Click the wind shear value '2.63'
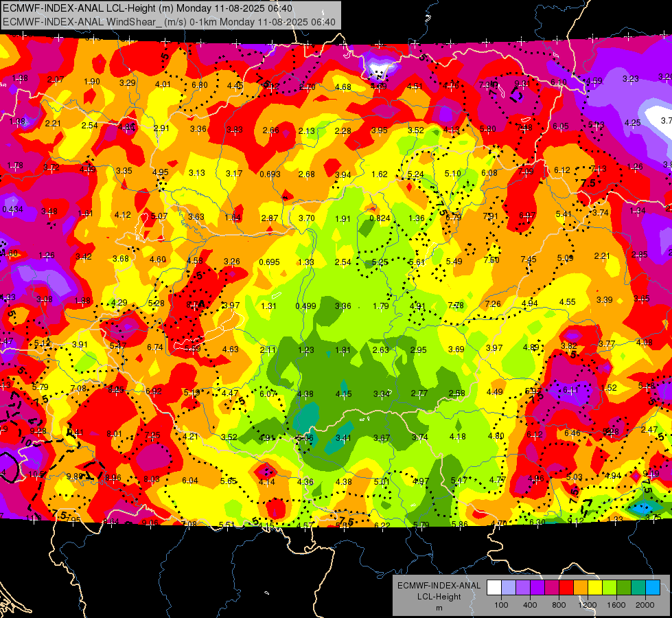This screenshot has width=672, height=618. (x=380, y=350)
